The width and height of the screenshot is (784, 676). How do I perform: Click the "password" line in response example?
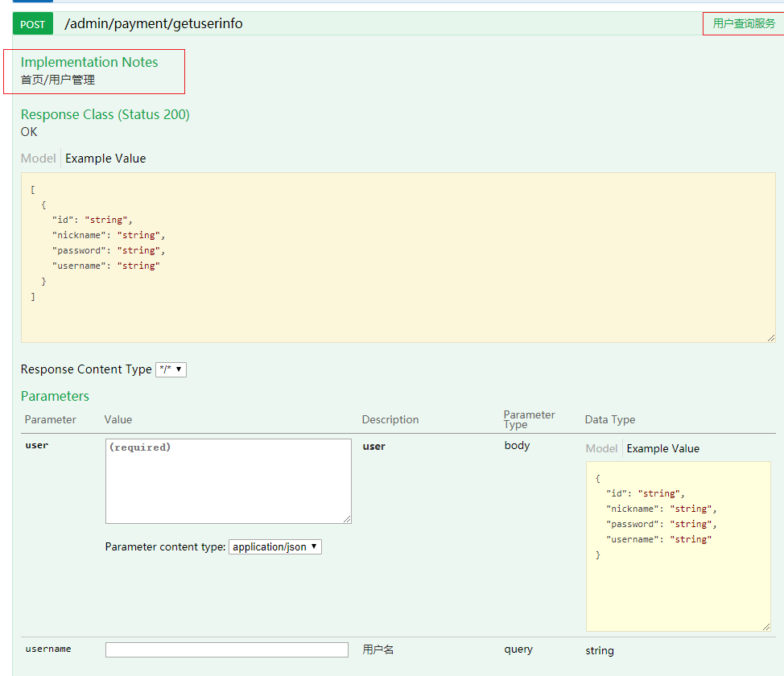(109, 250)
